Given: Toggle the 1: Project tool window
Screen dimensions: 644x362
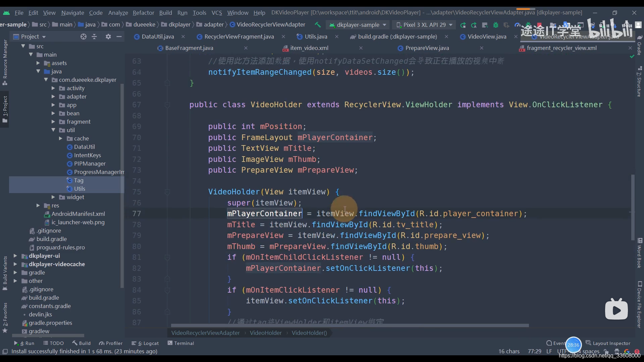Looking at the screenshot, I should [5, 109].
